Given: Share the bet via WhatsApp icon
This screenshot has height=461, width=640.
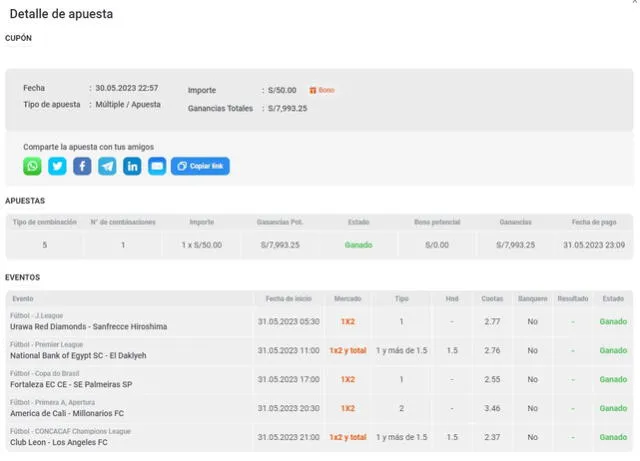Looking at the screenshot, I should tap(32, 166).
